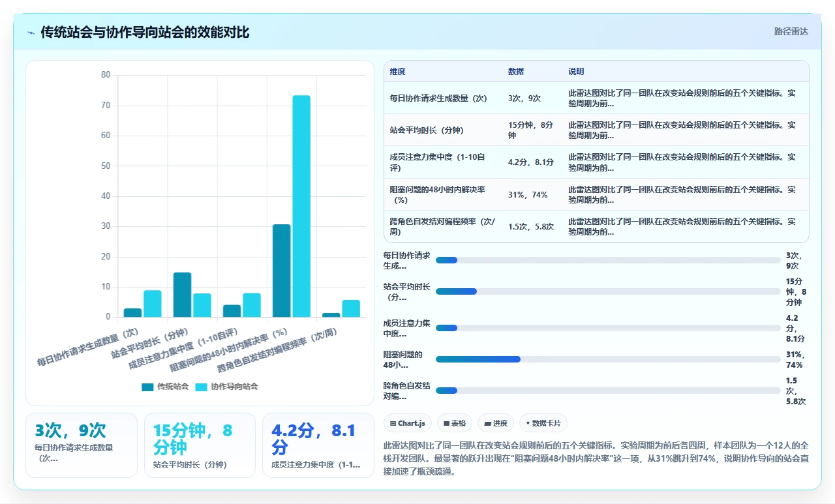This screenshot has width=835, height=504.
Task: Click the tall 74% cyan chart bar
Action: pos(301,206)
